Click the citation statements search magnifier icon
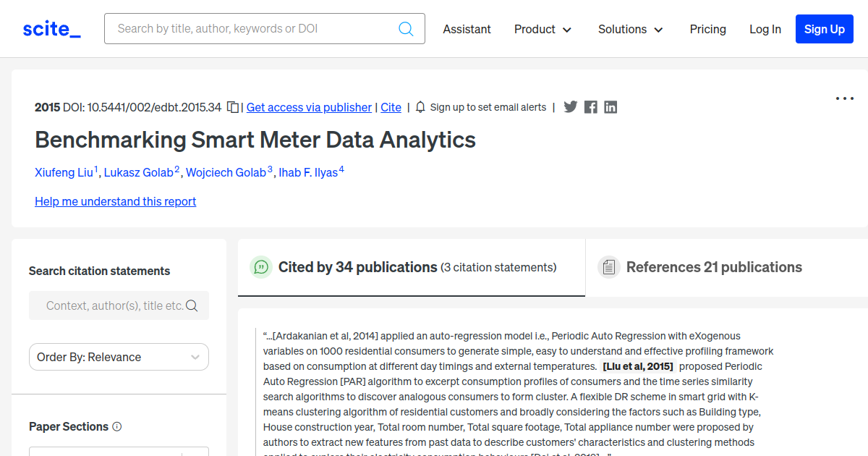The height and width of the screenshot is (456, 868). click(192, 305)
